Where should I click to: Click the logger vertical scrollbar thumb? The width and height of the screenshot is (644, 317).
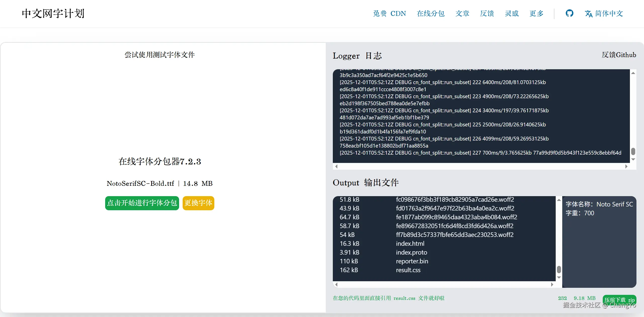point(633,151)
